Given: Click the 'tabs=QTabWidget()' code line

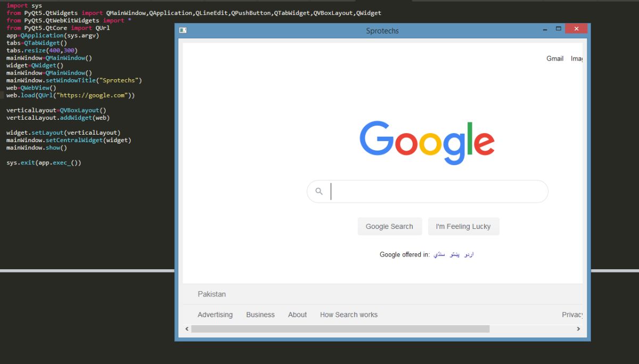Looking at the screenshot, I should [x=37, y=43].
